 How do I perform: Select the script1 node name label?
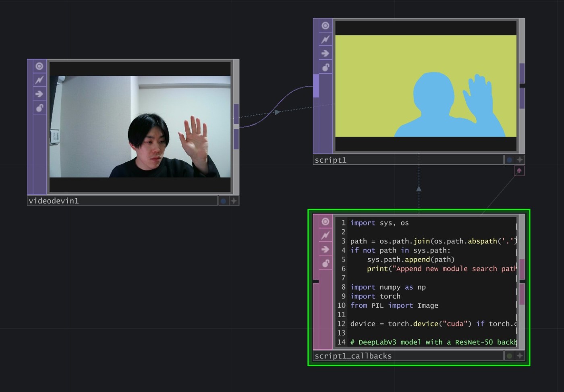tap(408, 160)
